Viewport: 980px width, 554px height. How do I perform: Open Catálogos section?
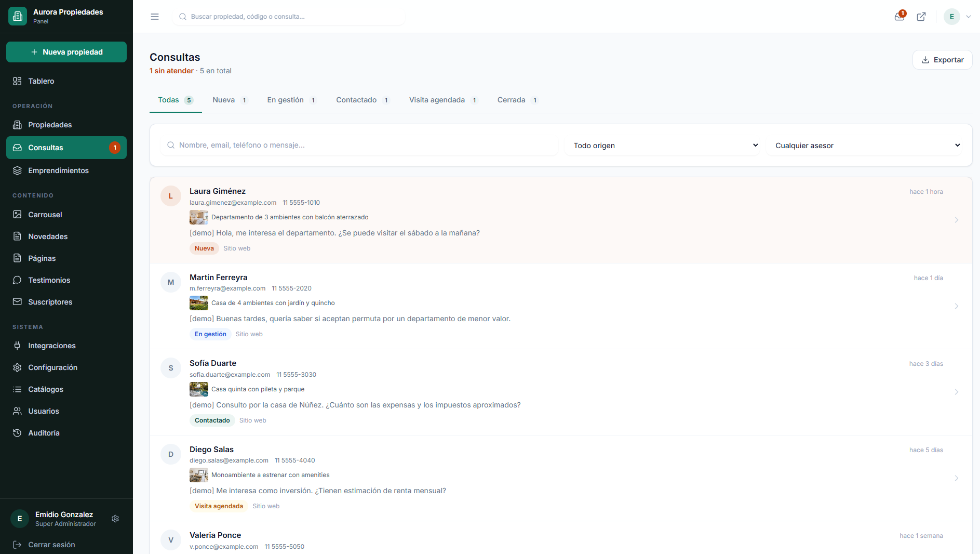tap(66, 389)
